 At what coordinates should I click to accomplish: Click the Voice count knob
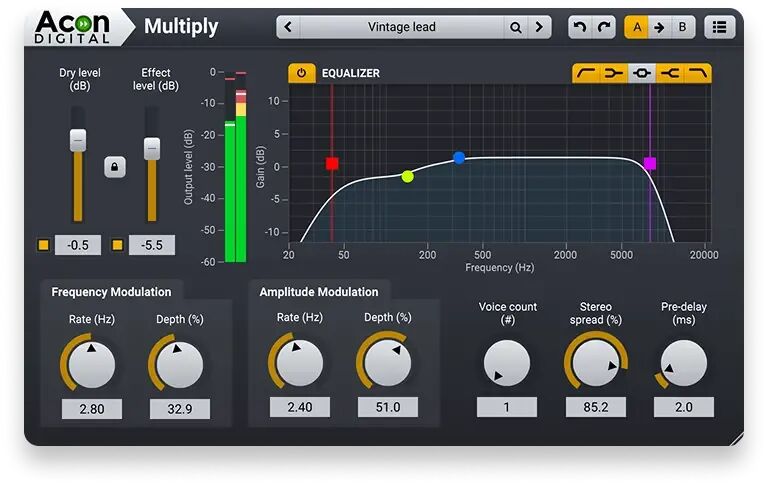point(507,363)
